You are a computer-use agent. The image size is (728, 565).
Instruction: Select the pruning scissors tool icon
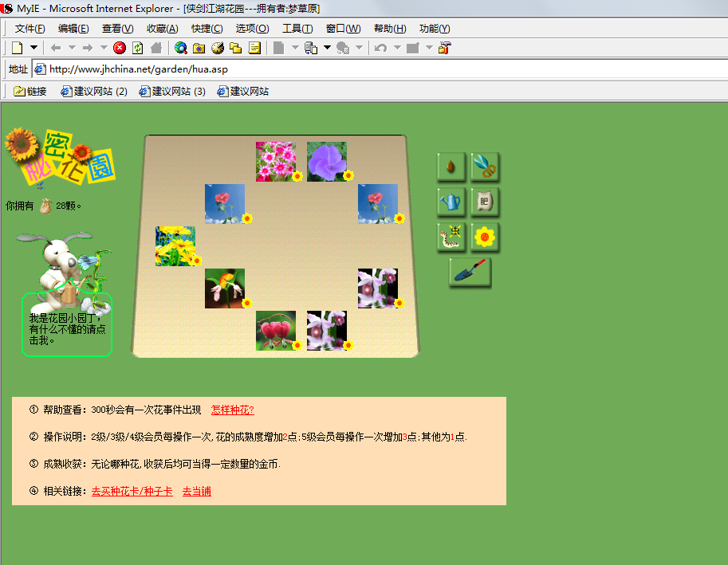tap(485, 166)
